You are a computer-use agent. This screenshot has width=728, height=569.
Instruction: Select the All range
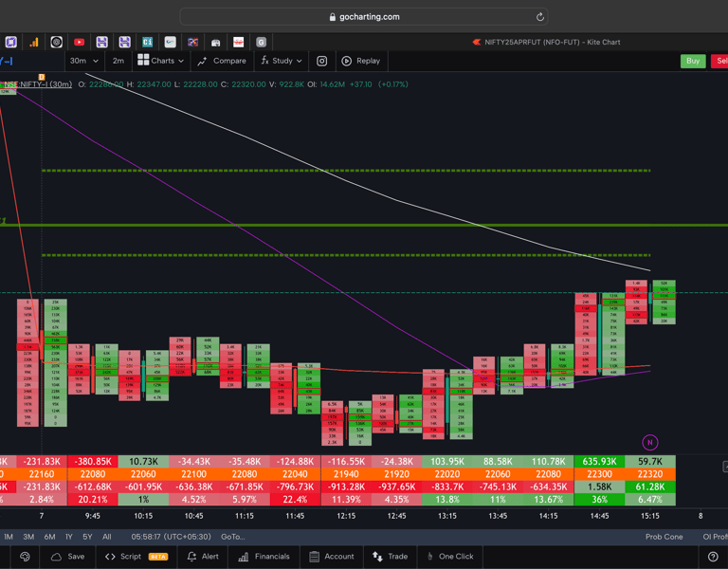(x=107, y=537)
